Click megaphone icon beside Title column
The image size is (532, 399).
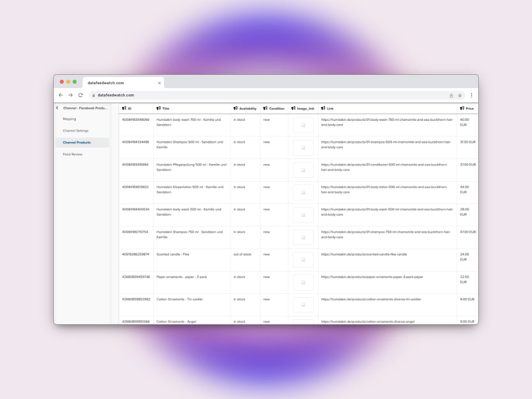point(158,109)
